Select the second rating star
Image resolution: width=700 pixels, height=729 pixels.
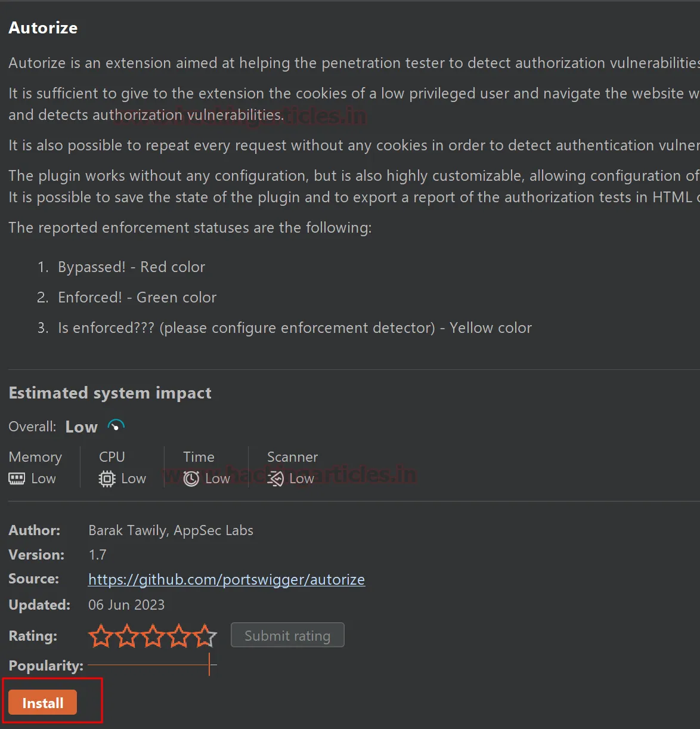[x=127, y=636]
